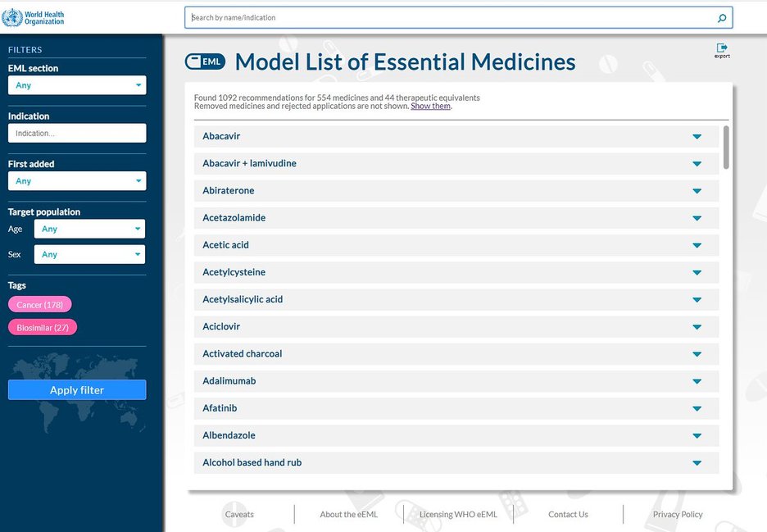Focus the Indication filter input field
767x532 pixels.
77,133
